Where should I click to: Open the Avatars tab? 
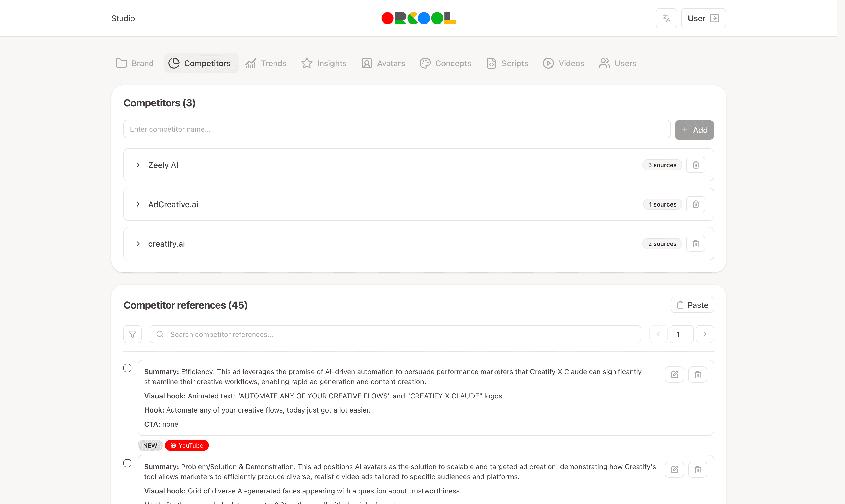tap(383, 63)
